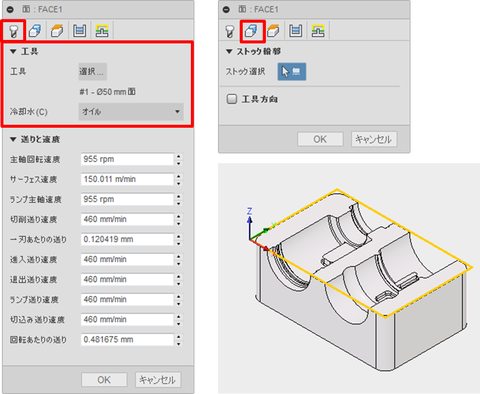This screenshot has height=394, width=480.
Task: Click the 一刃あたりの送り input field
Action: point(127,239)
